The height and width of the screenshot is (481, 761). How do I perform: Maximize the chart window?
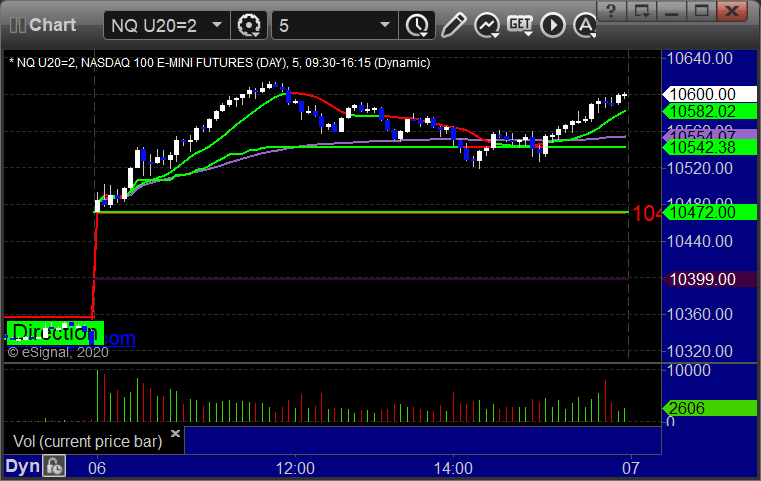click(701, 11)
